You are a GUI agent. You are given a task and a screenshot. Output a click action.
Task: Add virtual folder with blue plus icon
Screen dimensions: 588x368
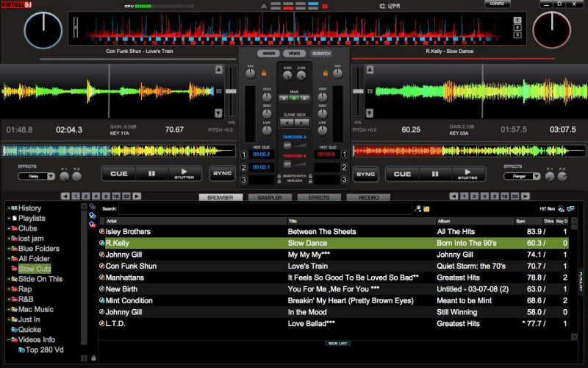tap(93, 216)
